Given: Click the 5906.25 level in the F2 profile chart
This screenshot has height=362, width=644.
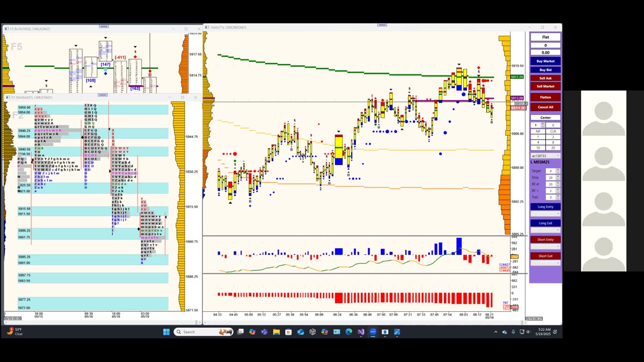Looking at the screenshot, I should [x=24, y=230].
